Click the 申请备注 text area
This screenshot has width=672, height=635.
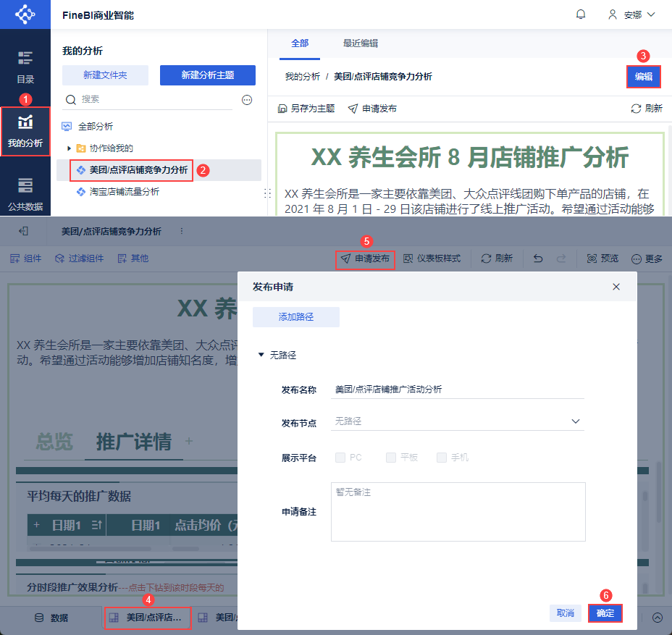[458, 512]
